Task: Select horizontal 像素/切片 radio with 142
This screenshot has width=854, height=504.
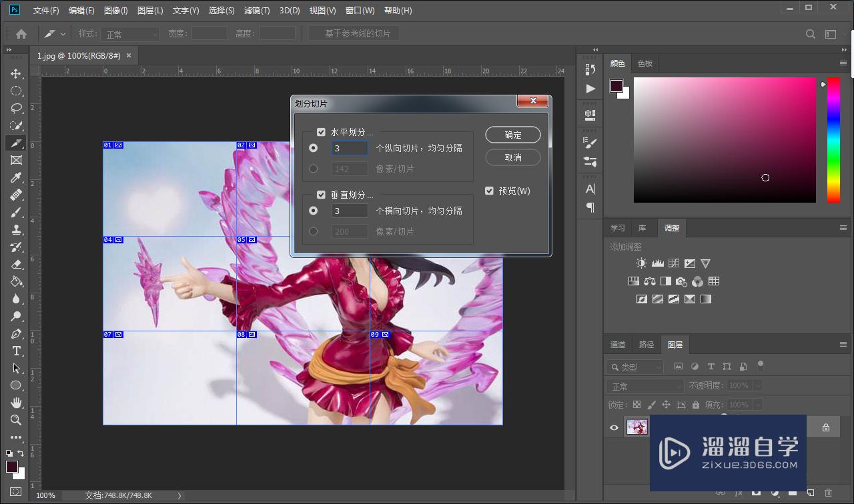Action: (x=313, y=169)
